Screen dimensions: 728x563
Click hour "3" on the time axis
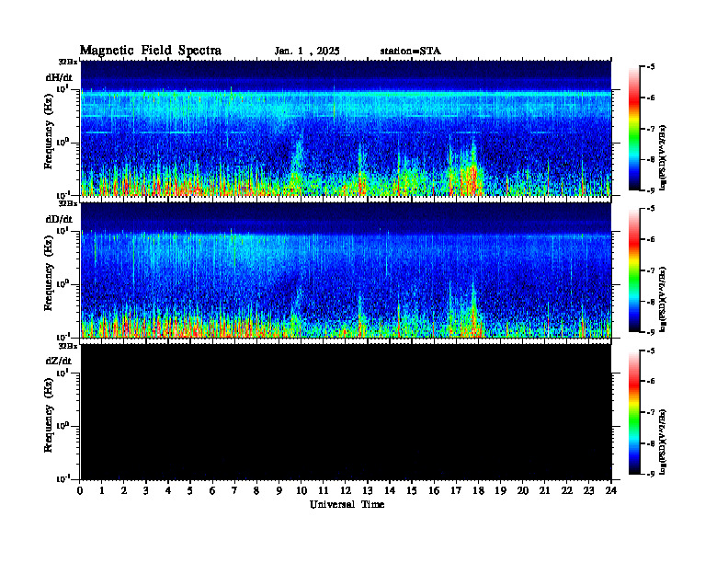146,491
